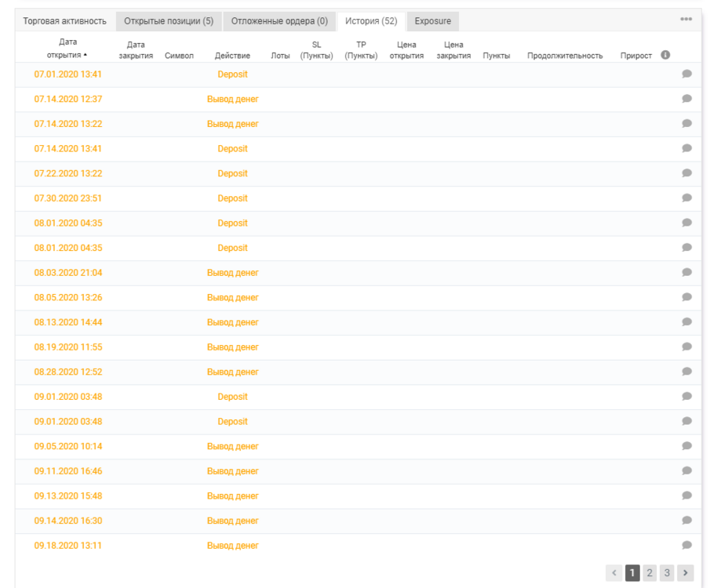
Task: Sort by Прирост column header
Action: point(635,56)
